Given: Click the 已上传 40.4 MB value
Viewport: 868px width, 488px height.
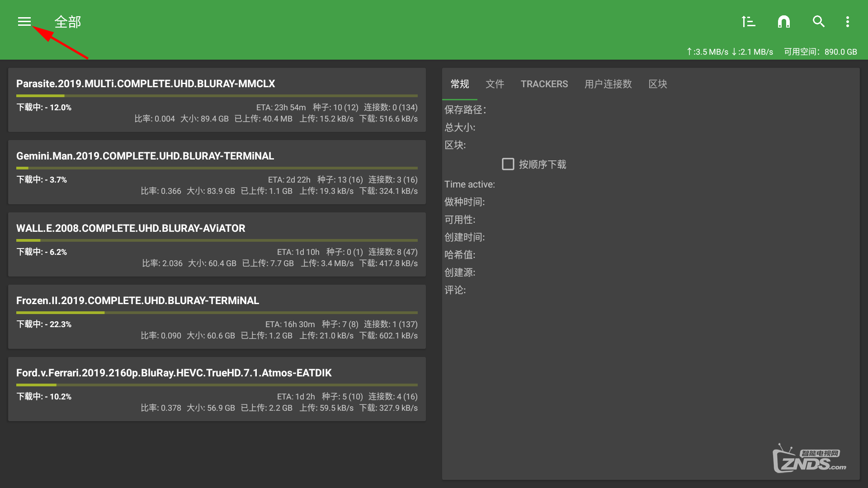Looking at the screenshot, I should 263,119.
